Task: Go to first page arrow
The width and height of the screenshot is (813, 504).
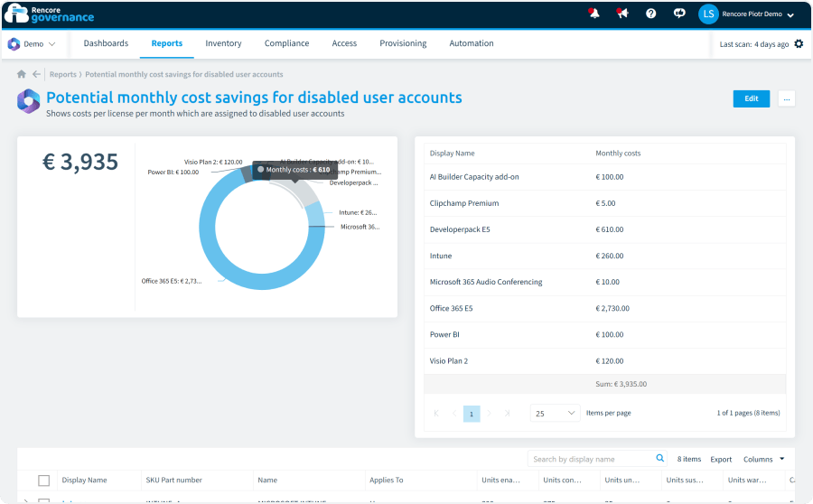Action: 436,414
